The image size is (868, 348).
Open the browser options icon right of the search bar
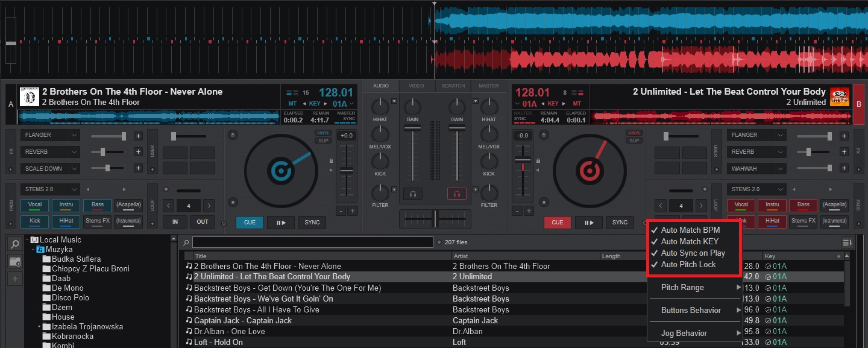[847, 242]
